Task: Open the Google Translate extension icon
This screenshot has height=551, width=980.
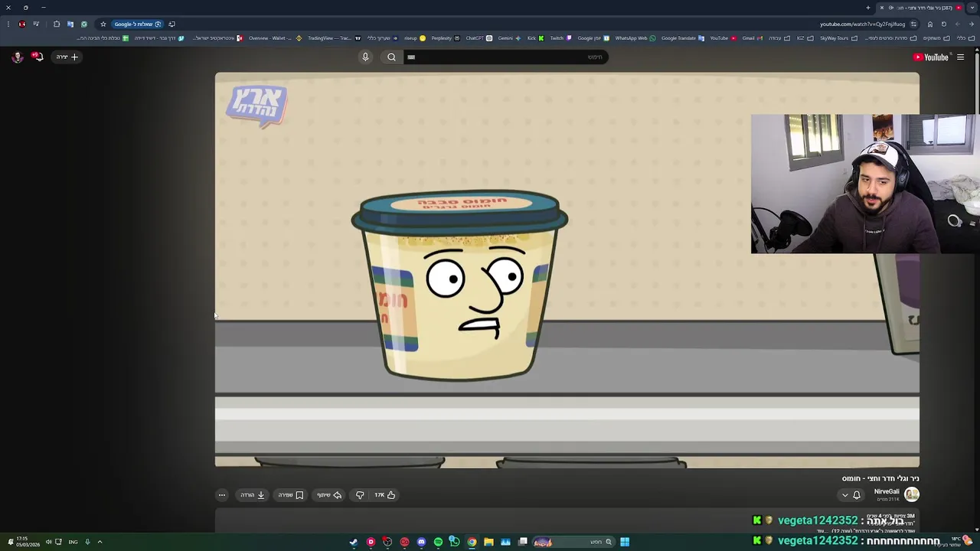Action: click(x=70, y=24)
